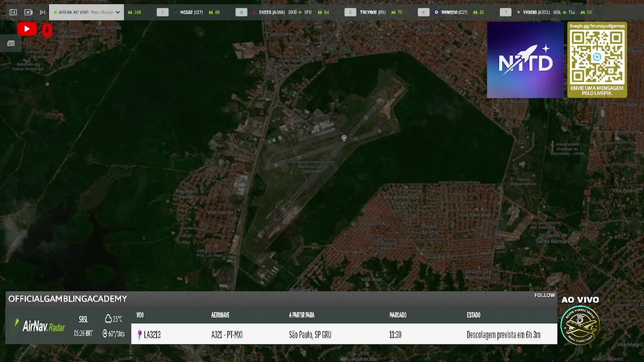Click the binoculars viewers icon beside 89
Image resolution: width=644 pixels, height=362 pixels.
coord(211,12)
